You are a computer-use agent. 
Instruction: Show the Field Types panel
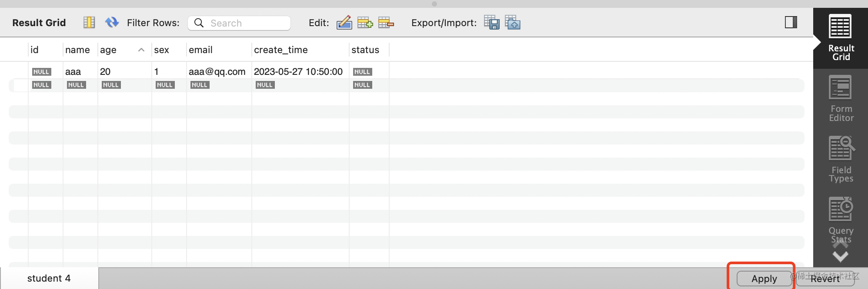(841, 159)
